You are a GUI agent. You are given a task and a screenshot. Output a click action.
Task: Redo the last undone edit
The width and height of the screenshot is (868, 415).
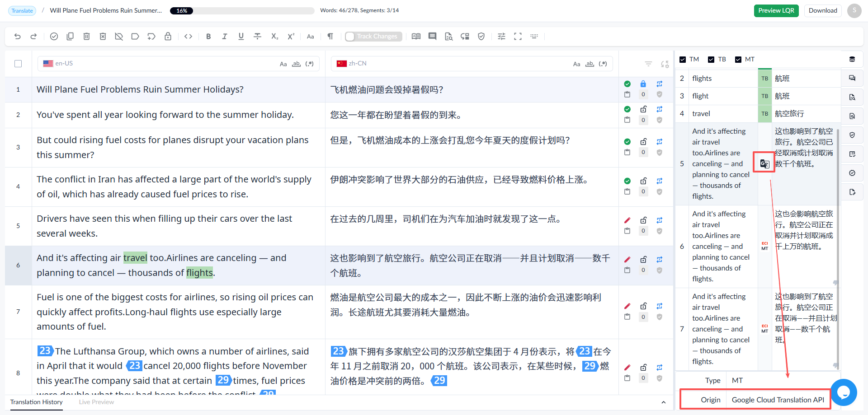[x=33, y=37]
